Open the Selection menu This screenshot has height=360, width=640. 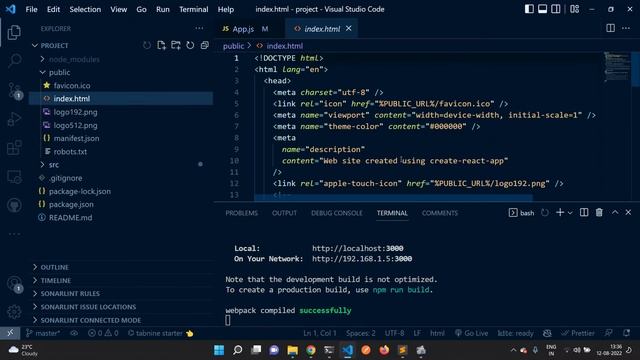85,9
